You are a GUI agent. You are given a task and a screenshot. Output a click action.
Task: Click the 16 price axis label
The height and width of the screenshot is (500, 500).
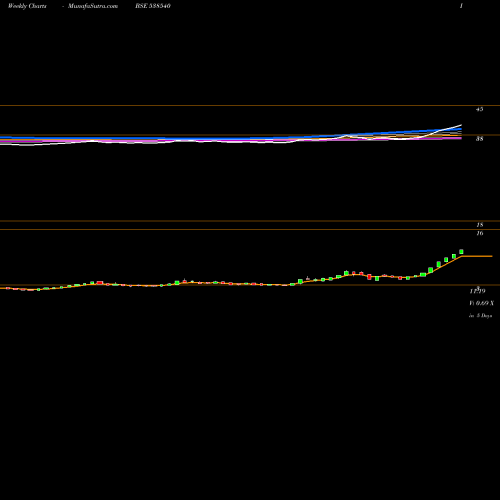coord(480,233)
